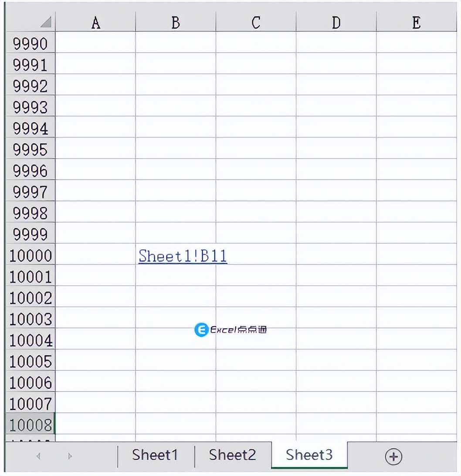Viewport: 461px width, 476px height.
Task: Select row 9994 header
Action: (x=31, y=127)
